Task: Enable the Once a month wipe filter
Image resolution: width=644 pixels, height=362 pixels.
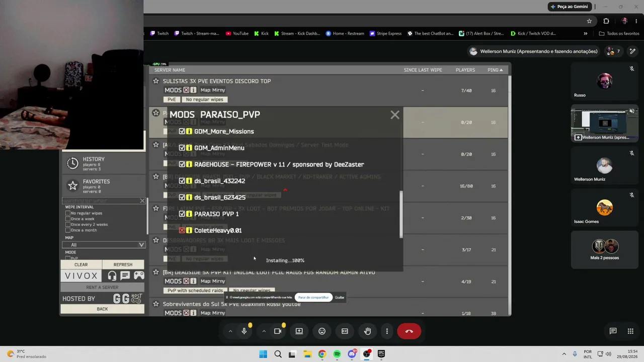Action: click(x=68, y=230)
